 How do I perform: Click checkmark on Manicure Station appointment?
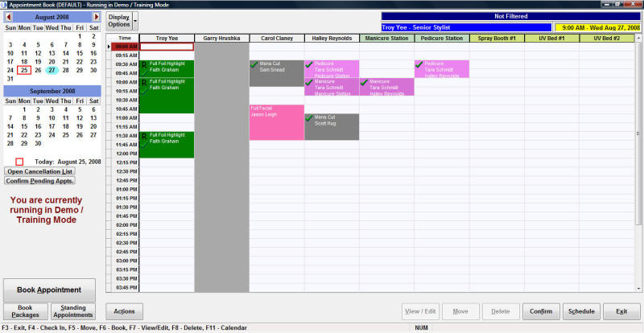point(364,82)
